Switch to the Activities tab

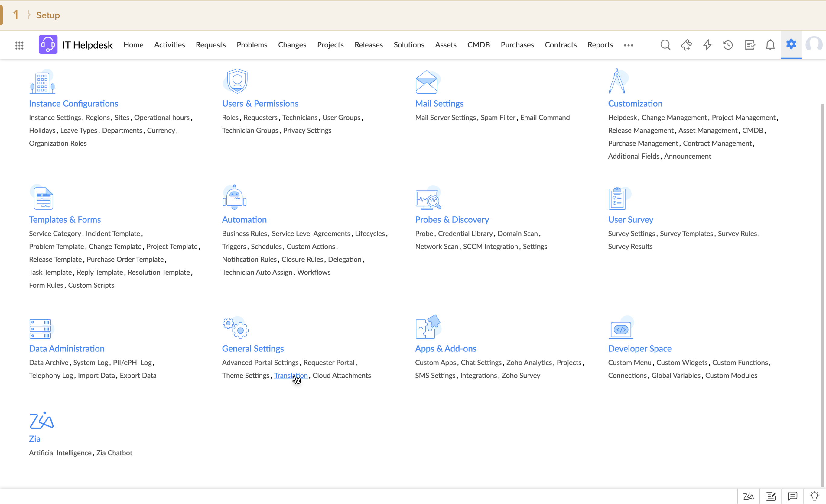[169, 45]
